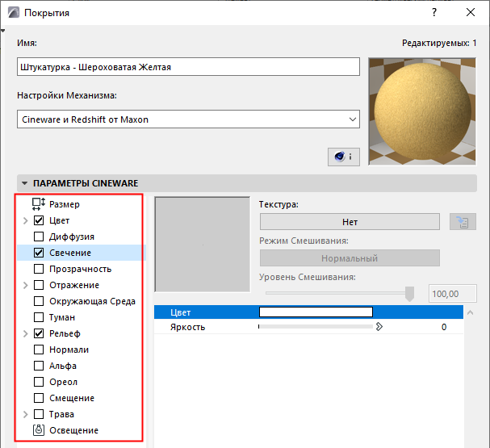Click the yellow sphere material preview

coord(422,111)
